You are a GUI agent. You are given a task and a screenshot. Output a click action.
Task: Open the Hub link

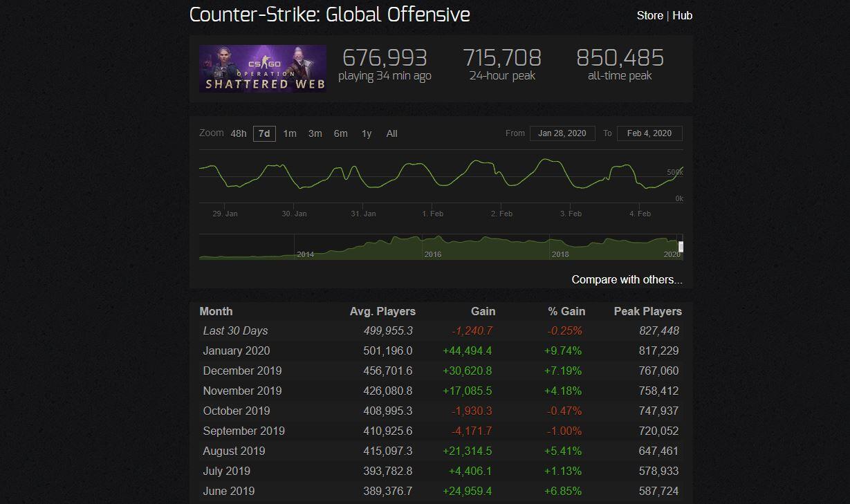point(682,15)
